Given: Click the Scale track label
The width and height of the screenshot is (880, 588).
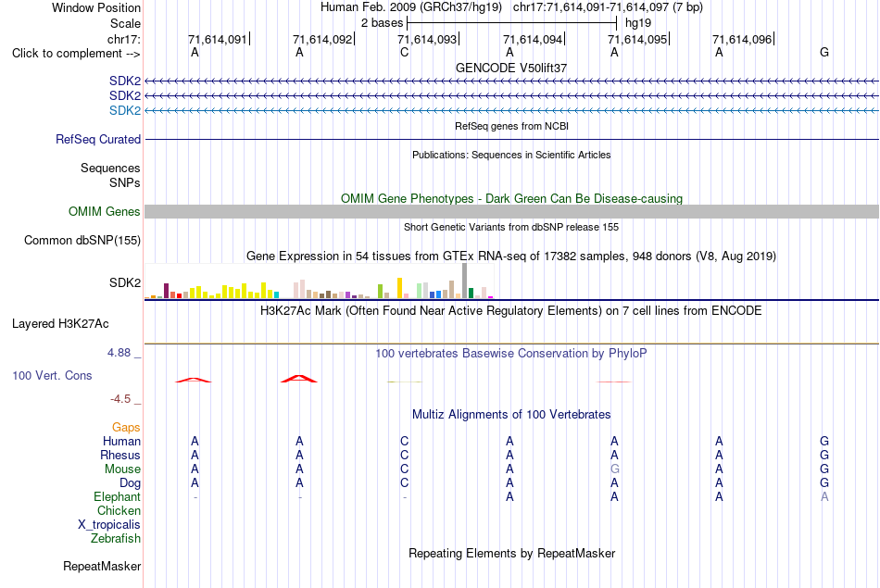Looking at the screenshot, I should [125, 23].
